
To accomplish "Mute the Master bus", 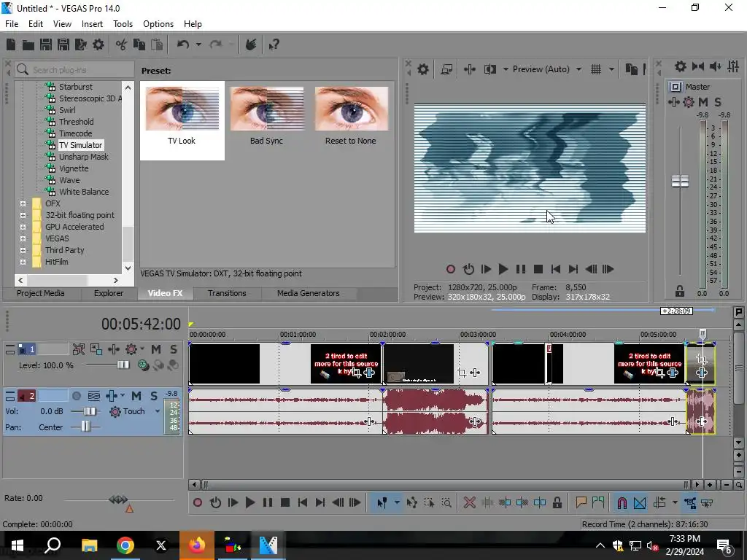I will [703, 102].
